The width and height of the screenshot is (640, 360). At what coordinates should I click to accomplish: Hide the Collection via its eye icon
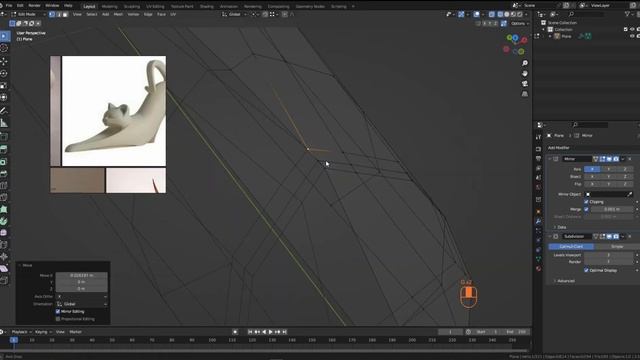632,29
